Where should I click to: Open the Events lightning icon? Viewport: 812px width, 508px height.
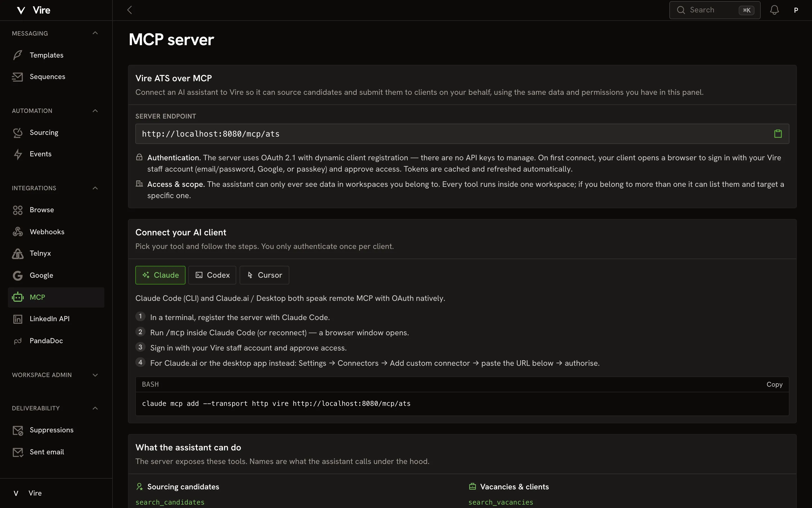pyautogui.click(x=18, y=154)
